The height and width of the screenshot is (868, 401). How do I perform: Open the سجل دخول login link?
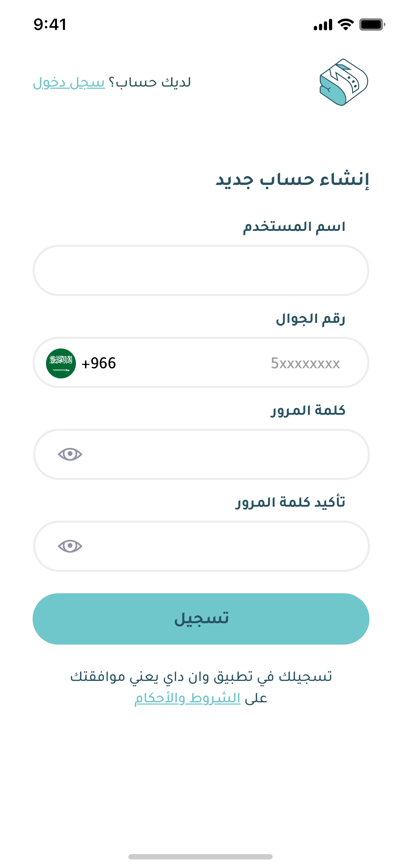pyautogui.click(x=69, y=83)
